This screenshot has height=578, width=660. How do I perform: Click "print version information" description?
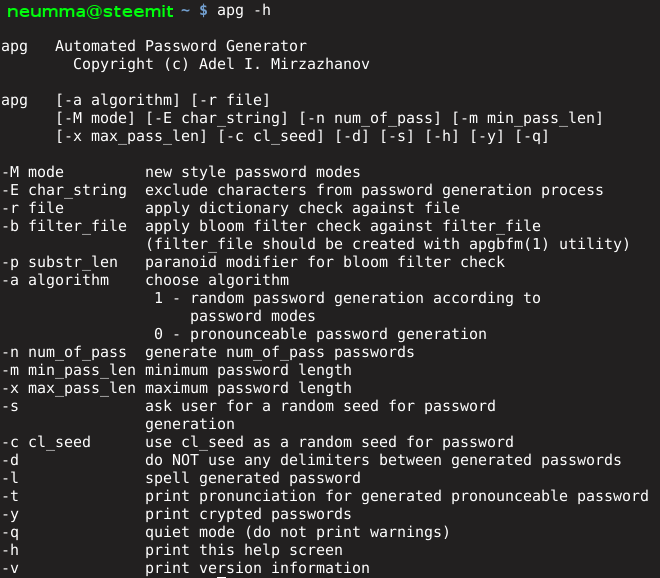point(257,569)
